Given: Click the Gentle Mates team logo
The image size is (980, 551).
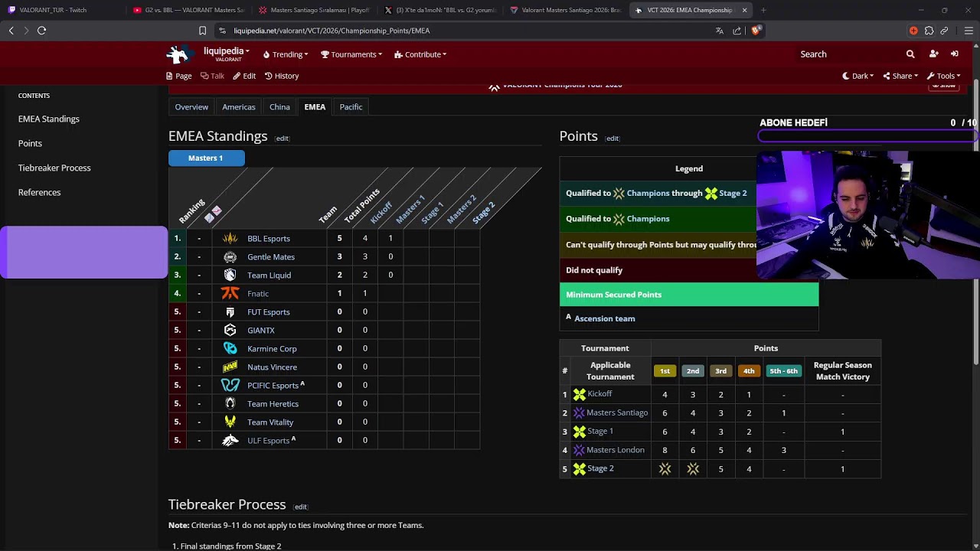Looking at the screenshot, I should pos(230,256).
